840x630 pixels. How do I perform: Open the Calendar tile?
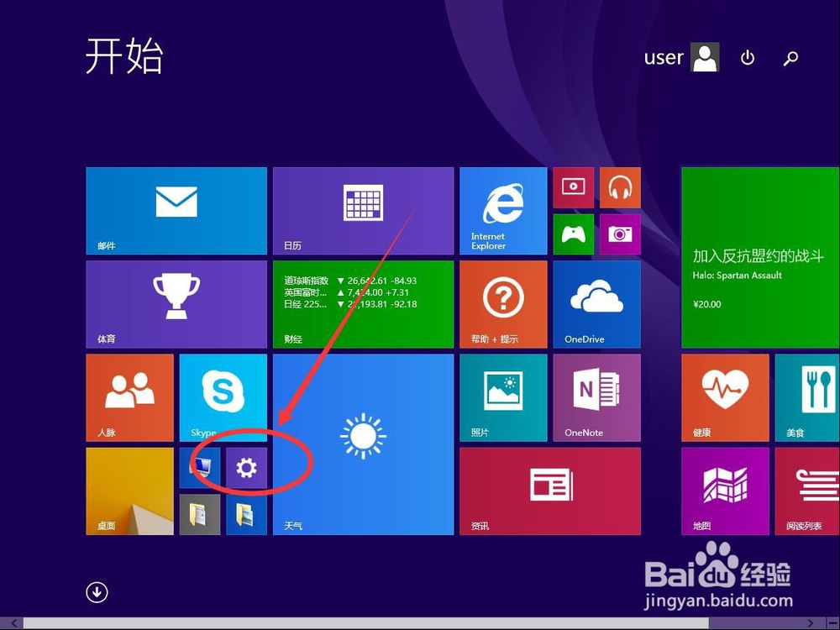[x=363, y=211]
